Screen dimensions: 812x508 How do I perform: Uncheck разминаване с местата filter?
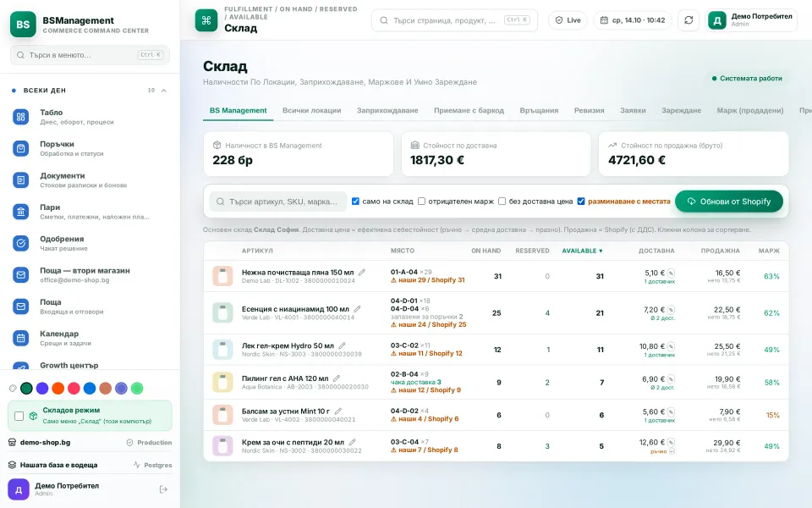[581, 202]
